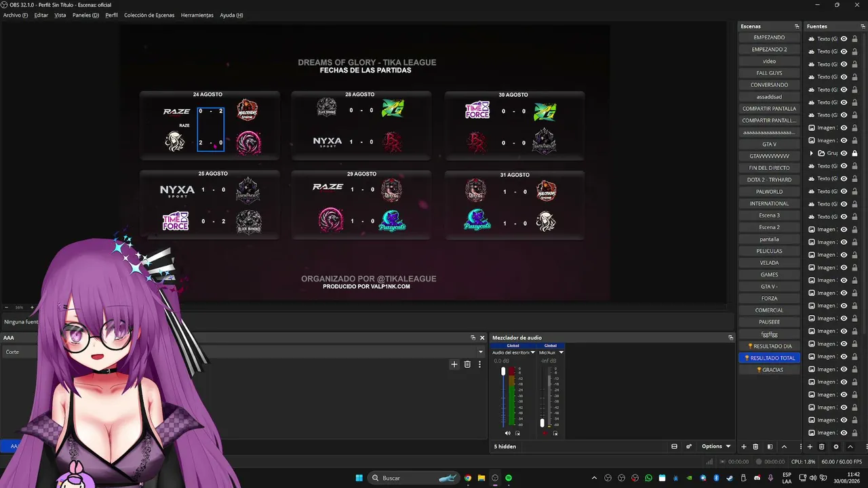This screenshot has width=868, height=488.
Task: Float the Escenas dock
Action: pyautogui.click(x=797, y=26)
